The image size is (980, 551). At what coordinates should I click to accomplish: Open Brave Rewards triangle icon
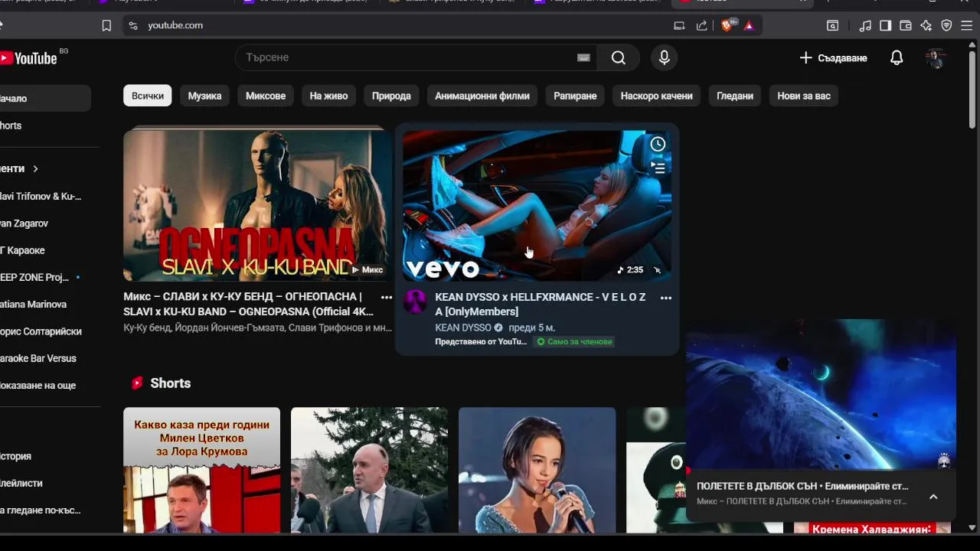(749, 25)
